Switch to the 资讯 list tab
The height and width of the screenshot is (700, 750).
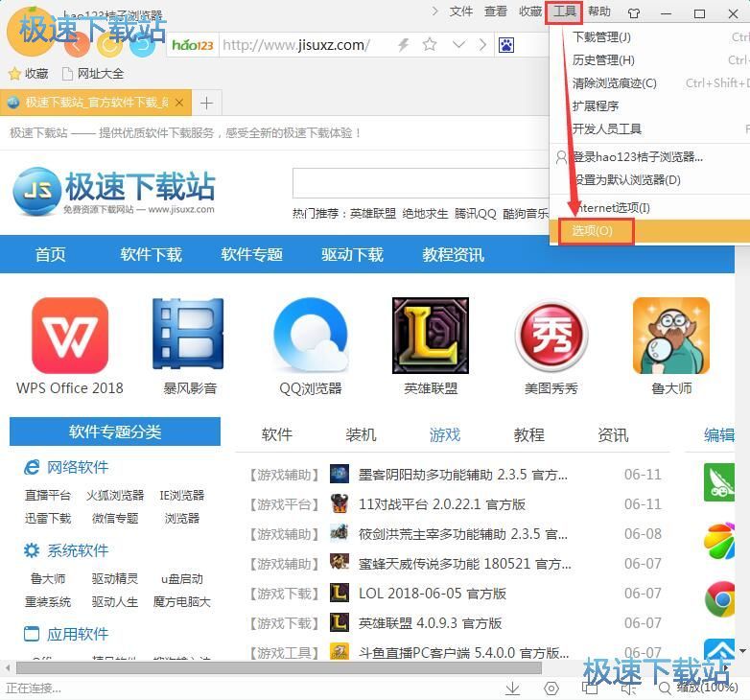coord(613,434)
